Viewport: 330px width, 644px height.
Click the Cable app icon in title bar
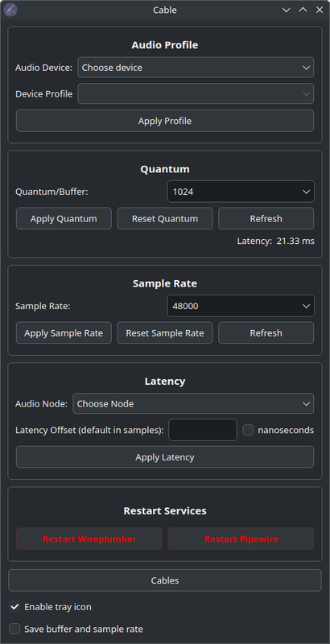pos(10,10)
